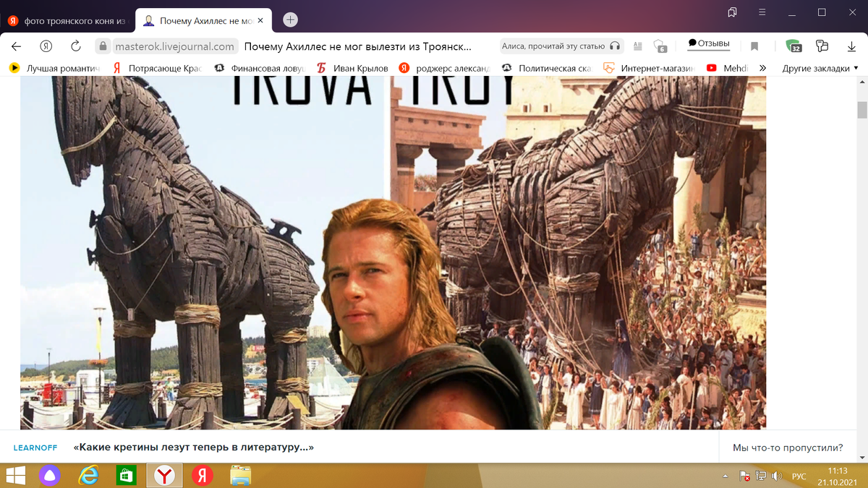Open the downloads arrow icon
This screenshot has height=488, width=868.
coord(851,46)
